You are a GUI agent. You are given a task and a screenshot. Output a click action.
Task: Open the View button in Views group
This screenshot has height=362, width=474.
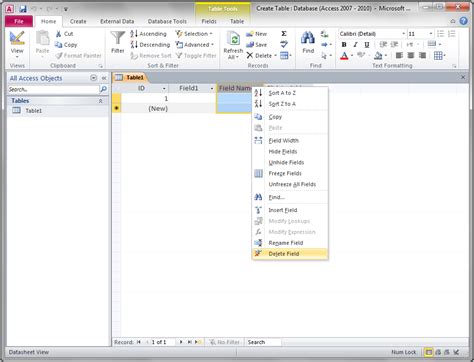(17, 44)
